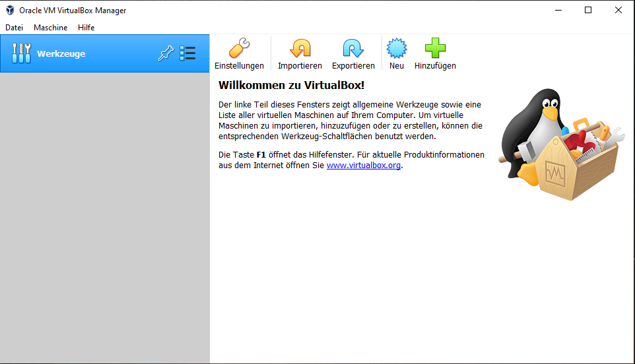
Task: Click the Tux toolbox illustration
Action: (562, 144)
